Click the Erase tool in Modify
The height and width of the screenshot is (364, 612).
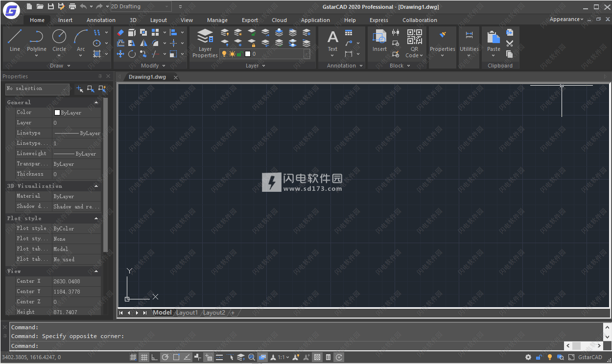[x=120, y=32]
